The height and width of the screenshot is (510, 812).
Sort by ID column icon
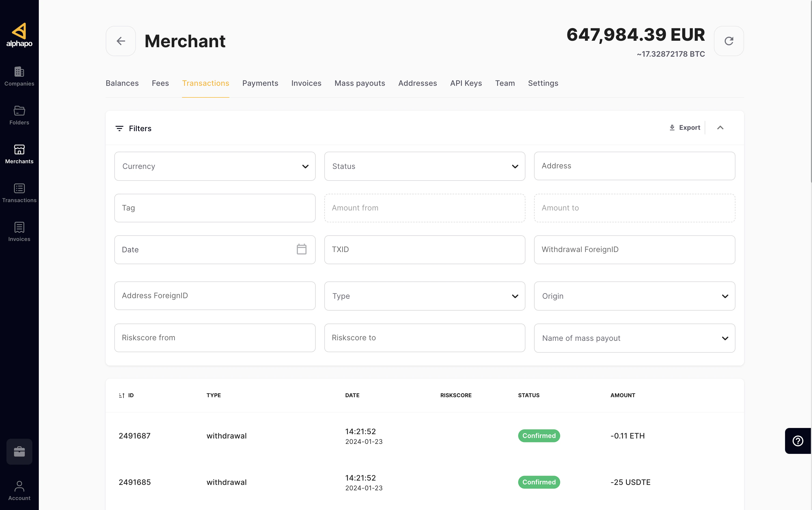click(x=122, y=395)
